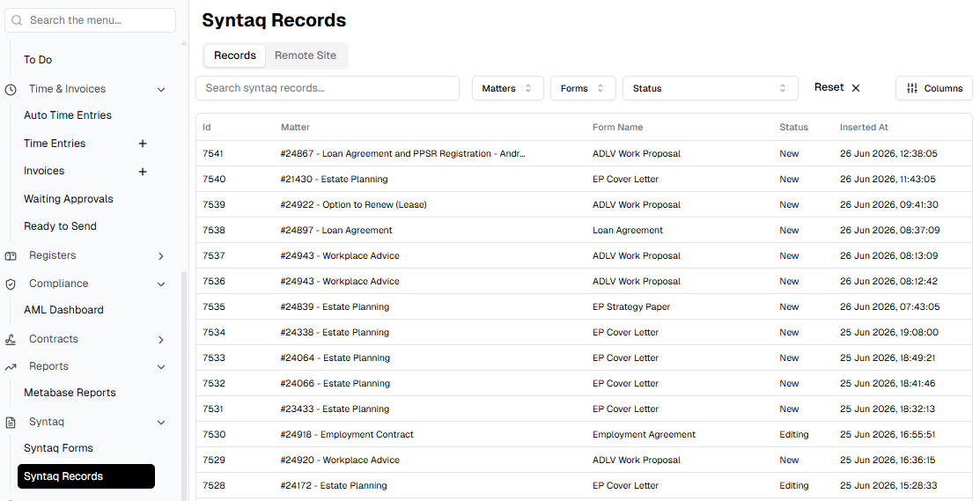
Task: Open matter #21430 - Estate Planning
Action: (x=335, y=179)
